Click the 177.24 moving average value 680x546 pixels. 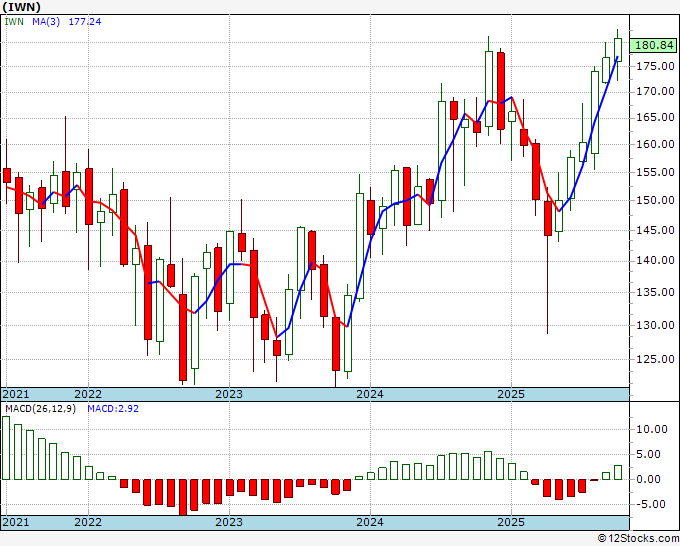[85, 21]
